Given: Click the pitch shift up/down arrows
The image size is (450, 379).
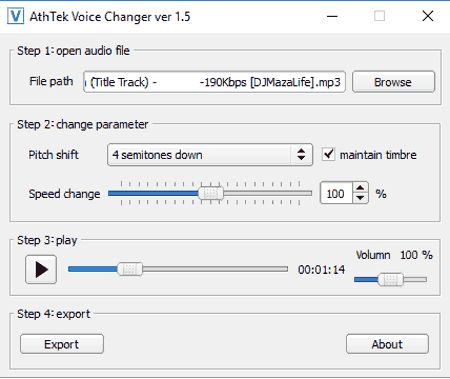Looking at the screenshot, I should pyautogui.click(x=301, y=154).
